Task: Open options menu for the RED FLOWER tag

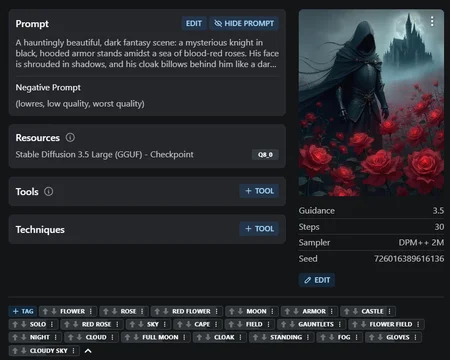Action: point(216,311)
